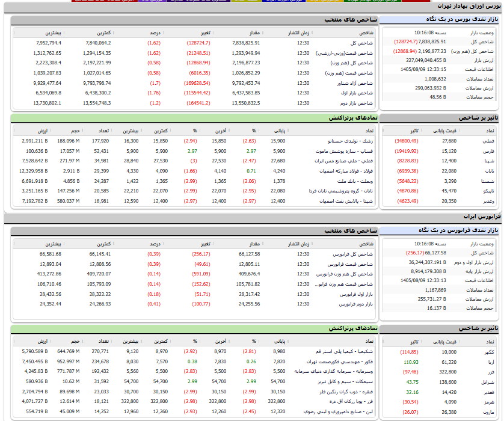
Task: Open فولاد - فولاد مباركه اصفهان symbol row
Action: tap(346, 171)
